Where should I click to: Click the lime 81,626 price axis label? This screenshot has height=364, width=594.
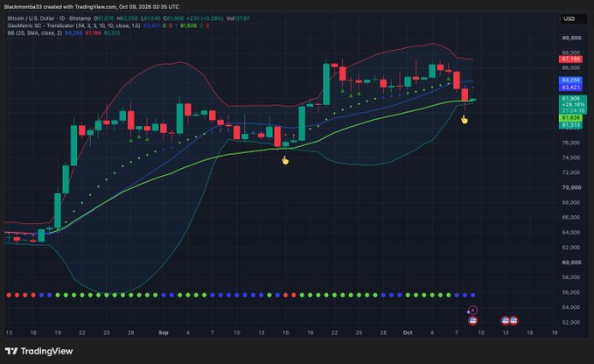click(x=570, y=118)
